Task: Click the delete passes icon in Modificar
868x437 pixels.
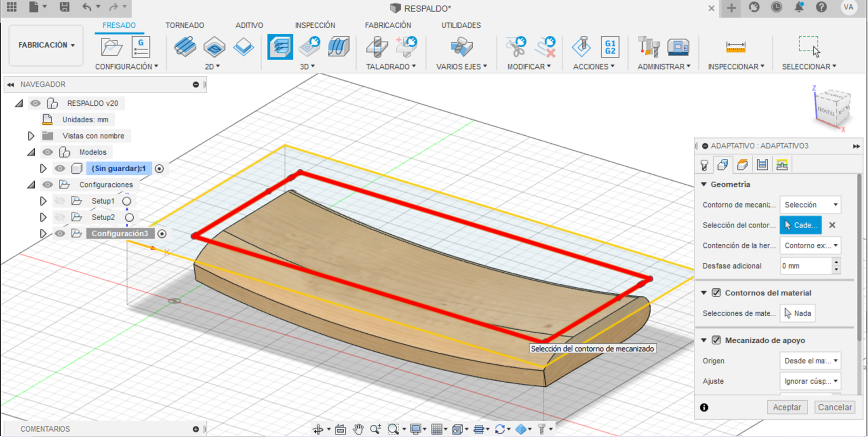Action: tap(545, 47)
